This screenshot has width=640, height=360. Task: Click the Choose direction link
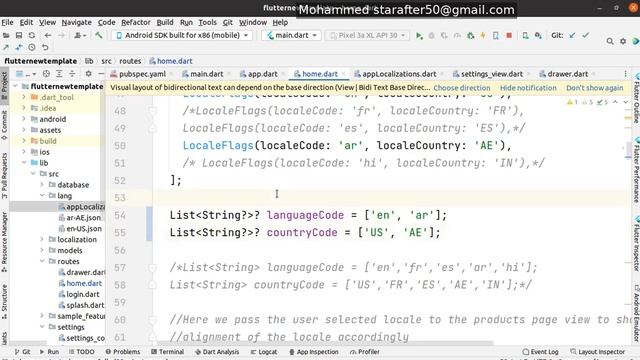coord(462,88)
